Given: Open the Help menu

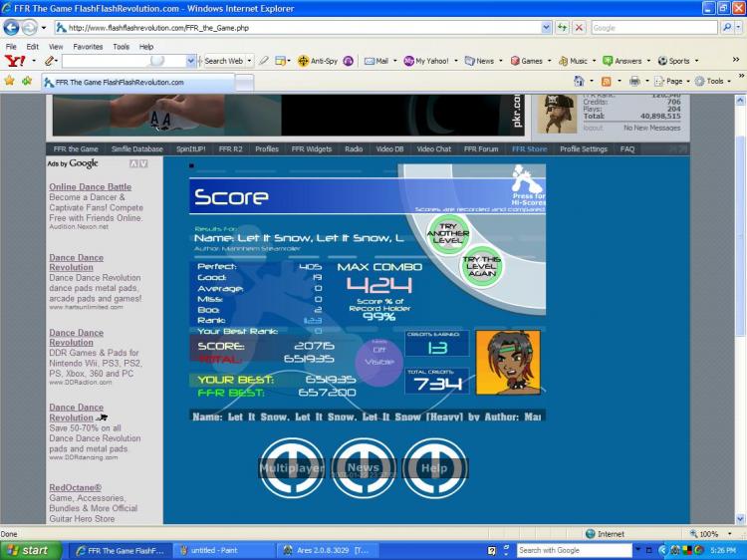Looking at the screenshot, I should [x=146, y=47].
